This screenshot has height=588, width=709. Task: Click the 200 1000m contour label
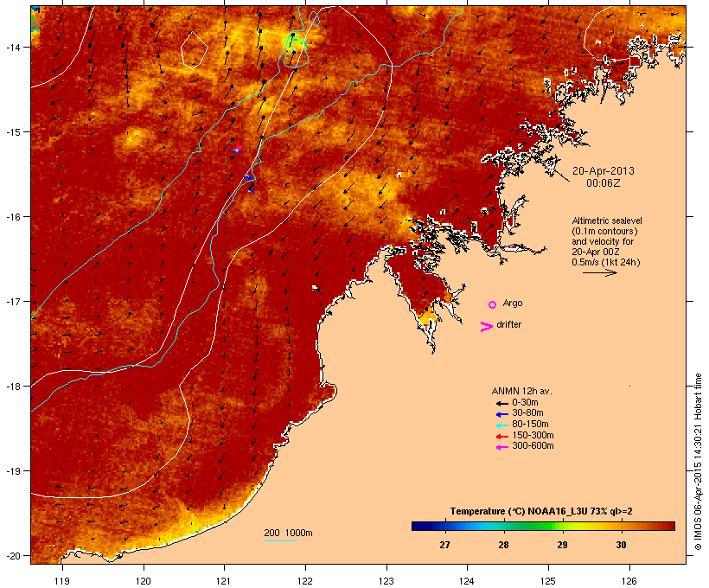(288, 533)
